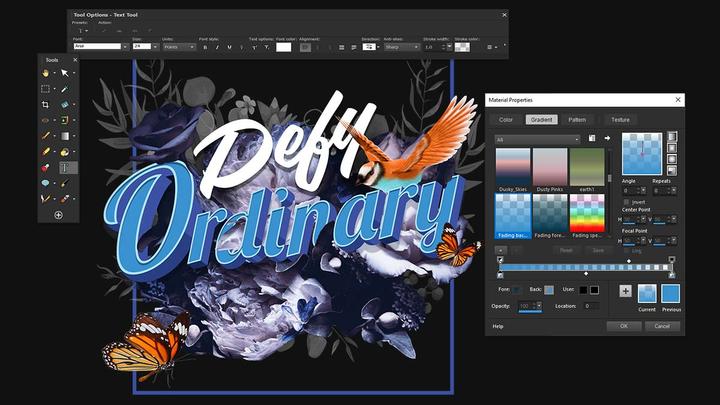
Task: Choose the Crop tool
Action: [46, 104]
